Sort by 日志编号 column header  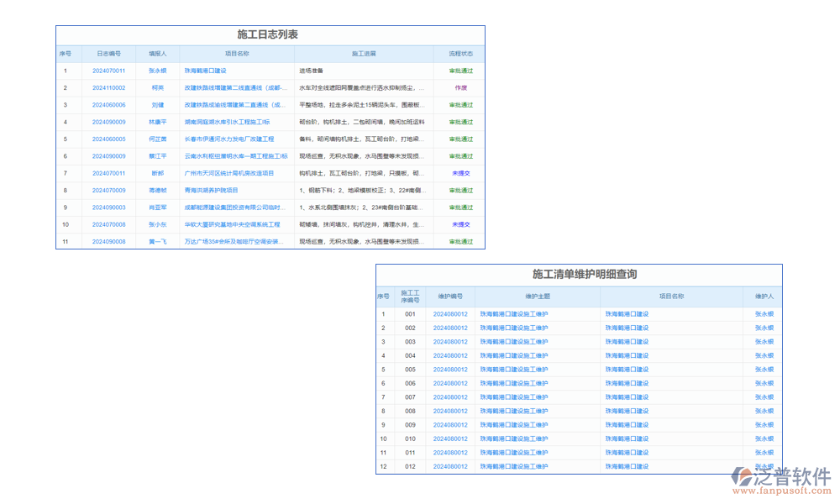pyautogui.click(x=108, y=53)
